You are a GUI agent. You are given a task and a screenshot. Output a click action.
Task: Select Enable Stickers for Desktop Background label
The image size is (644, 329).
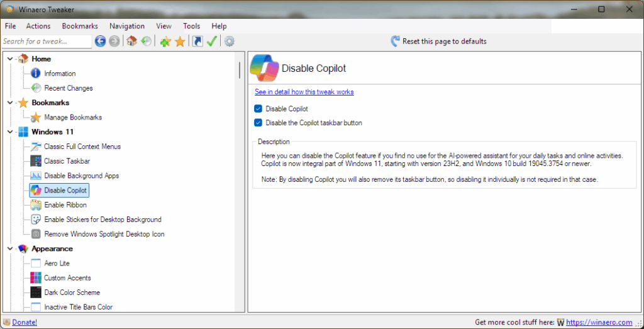(x=103, y=220)
